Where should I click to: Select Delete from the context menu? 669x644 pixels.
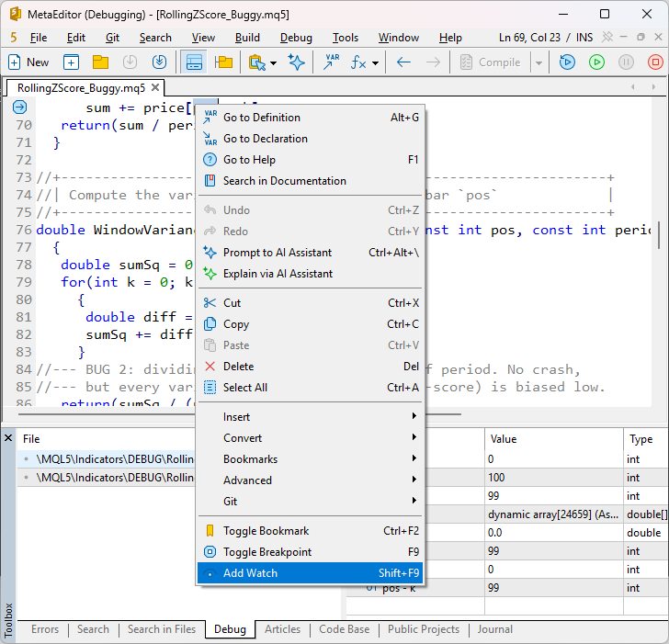pos(311,367)
